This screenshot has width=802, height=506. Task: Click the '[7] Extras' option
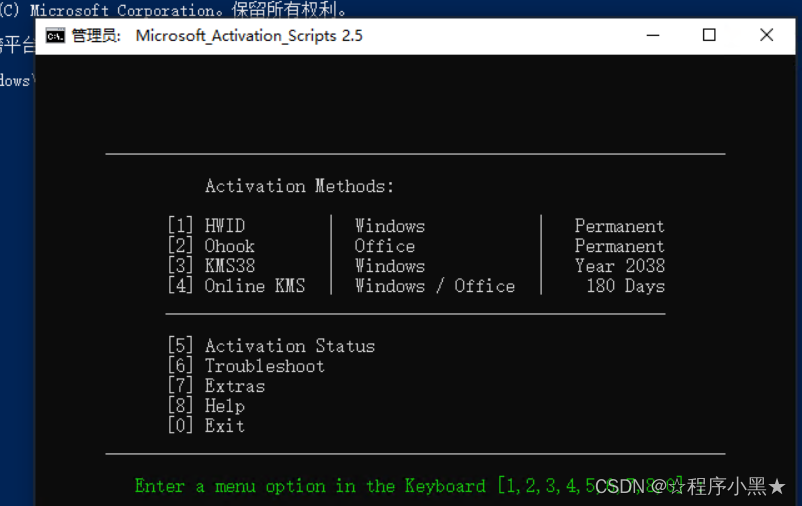point(216,386)
